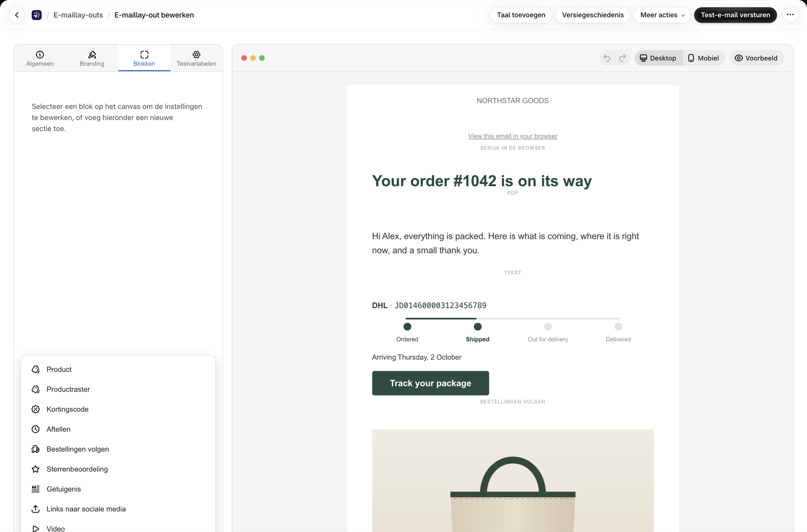Add the Links naar sociale media block
This screenshot has width=807, height=532.
(118, 509)
